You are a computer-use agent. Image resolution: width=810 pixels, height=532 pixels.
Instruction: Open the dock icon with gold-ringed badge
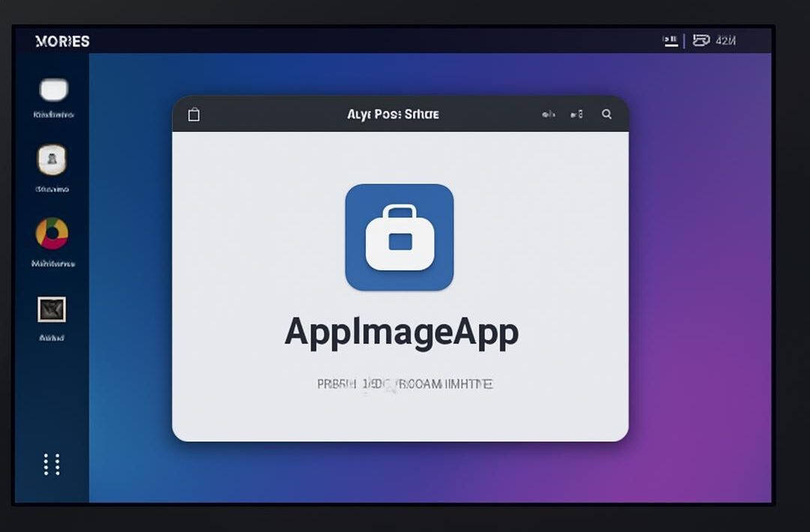52,160
